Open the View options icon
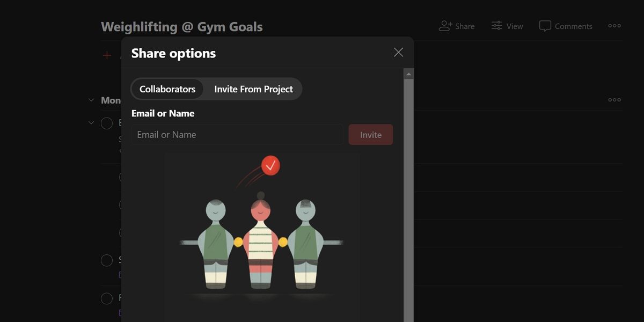Screen dimensions: 644x322 coord(495,25)
